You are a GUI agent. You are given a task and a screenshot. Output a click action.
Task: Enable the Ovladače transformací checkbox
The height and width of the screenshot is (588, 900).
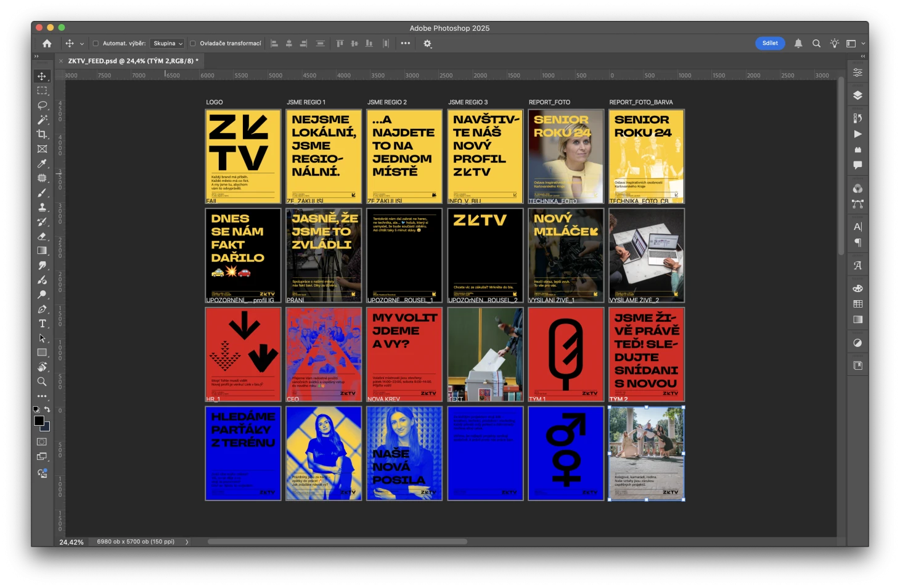tap(193, 44)
